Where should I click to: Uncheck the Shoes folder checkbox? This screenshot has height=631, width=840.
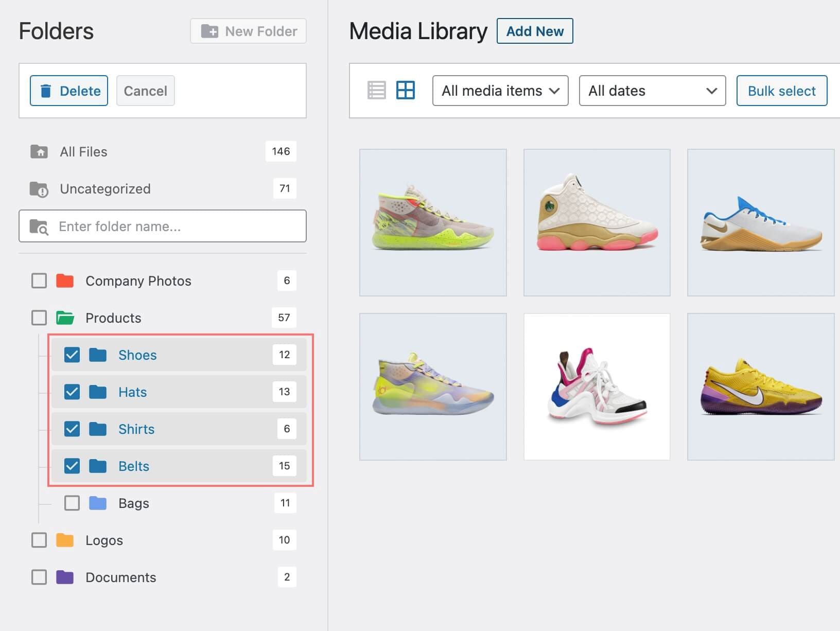tap(72, 355)
